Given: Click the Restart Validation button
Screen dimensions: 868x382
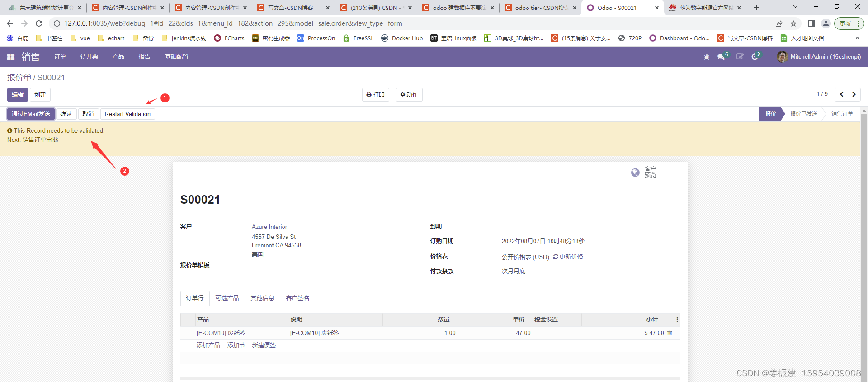Looking at the screenshot, I should click(127, 114).
